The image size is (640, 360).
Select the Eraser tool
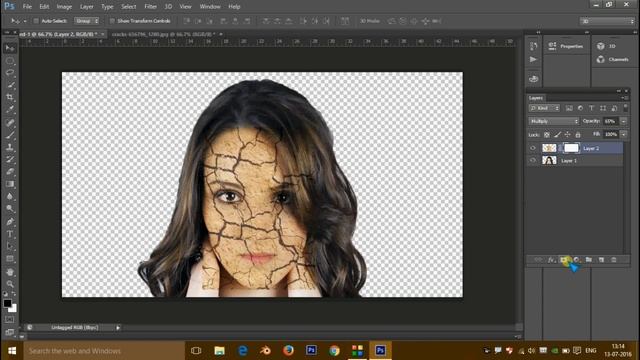10,171
